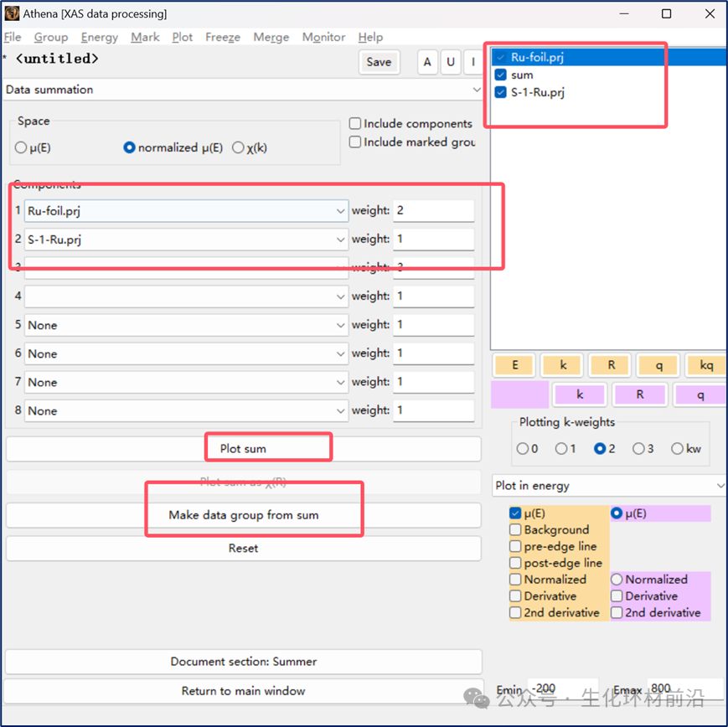Screen dimensions: 728x727
Task: Click the purple k marked-groups plot button
Action: tap(580, 394)
